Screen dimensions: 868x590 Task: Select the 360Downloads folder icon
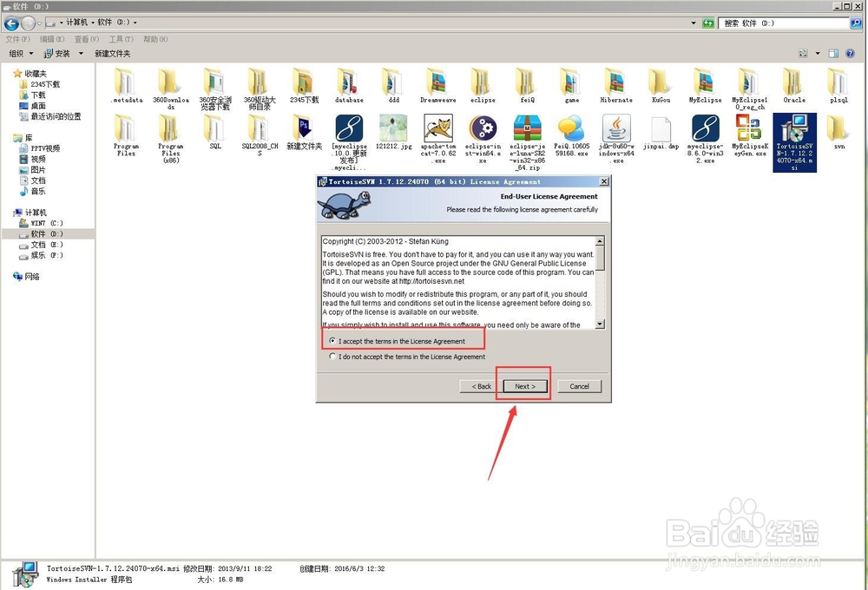click(170, 82)
